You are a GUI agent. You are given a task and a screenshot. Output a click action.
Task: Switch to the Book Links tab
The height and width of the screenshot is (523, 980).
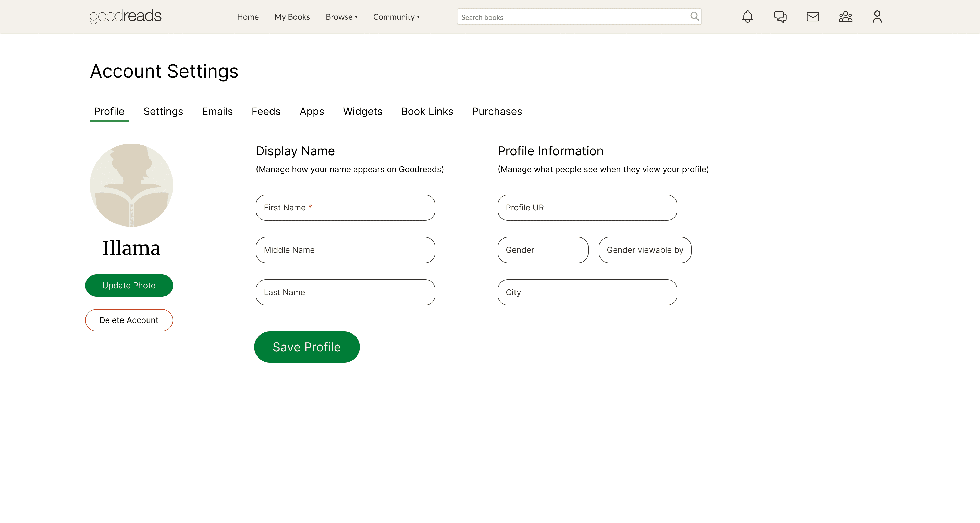point(427,111)
